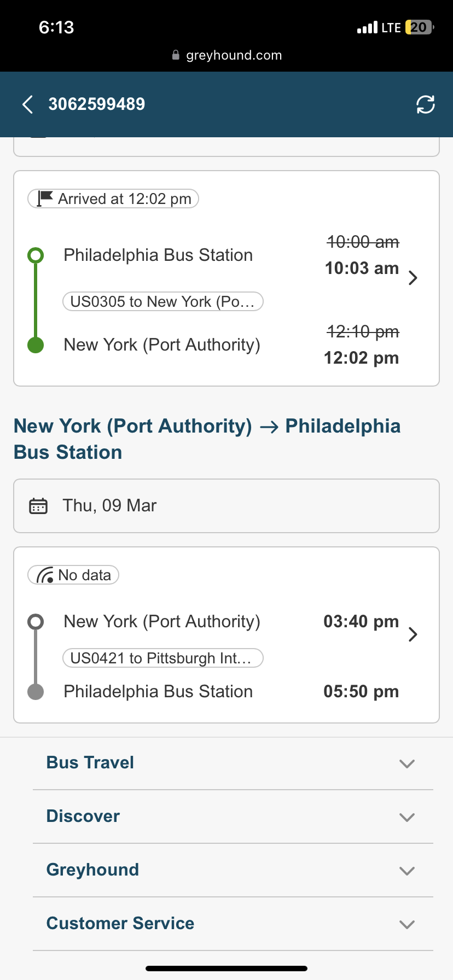Tap the green Philadelphia Bus Station departure stop
The width and height of the screenshot is (453, 980).
[158, 255]
